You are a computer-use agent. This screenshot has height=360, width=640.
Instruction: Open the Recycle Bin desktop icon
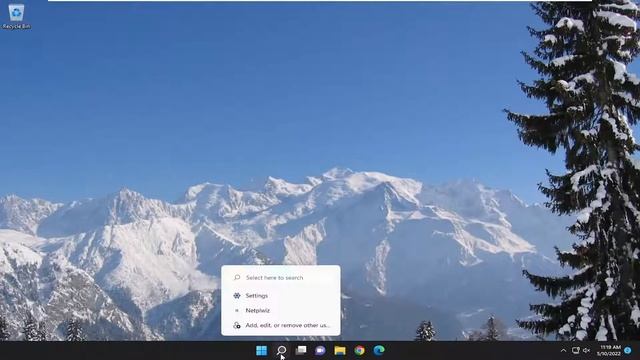16,16
